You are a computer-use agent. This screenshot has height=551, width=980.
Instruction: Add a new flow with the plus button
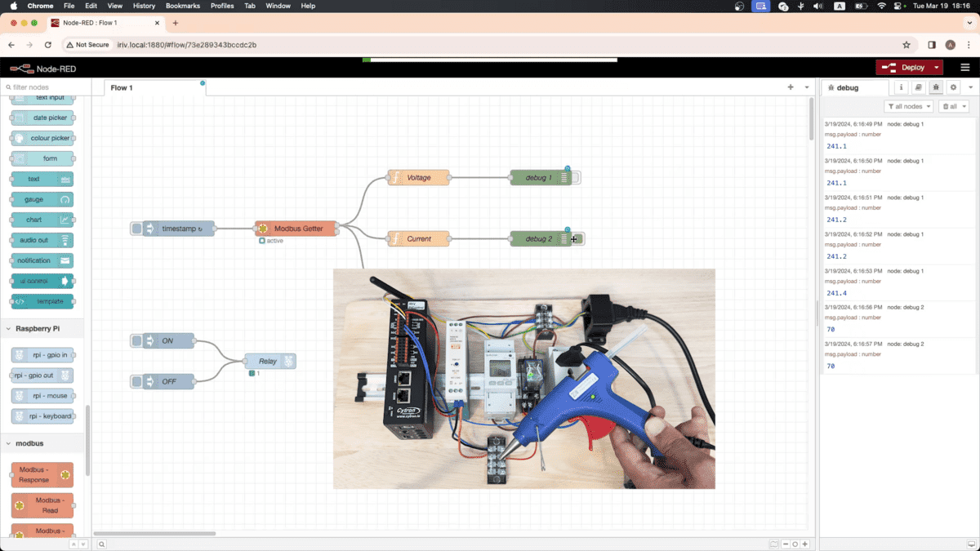(790, 86)
